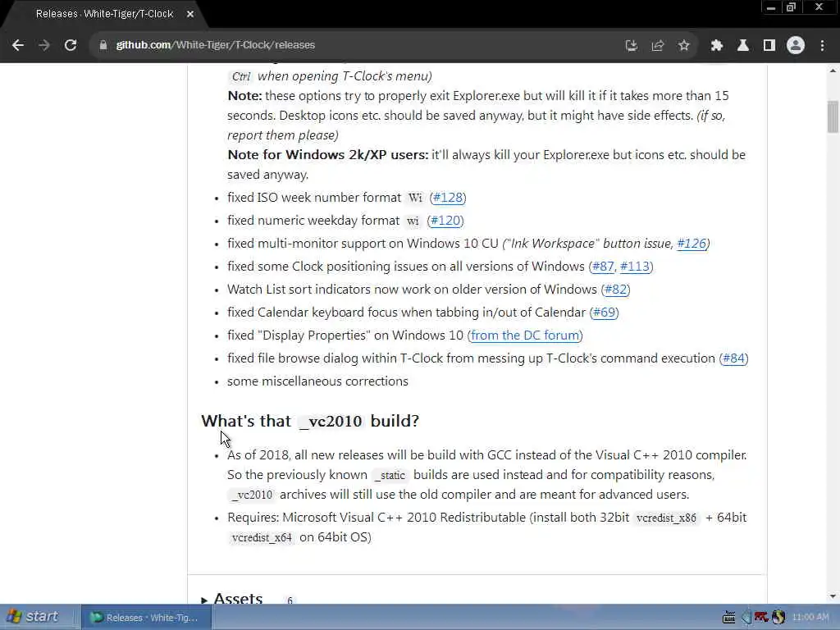Reload the GitHub releases page
The height and width of the screenshot is (630, 840).
(x=71, y=45)
